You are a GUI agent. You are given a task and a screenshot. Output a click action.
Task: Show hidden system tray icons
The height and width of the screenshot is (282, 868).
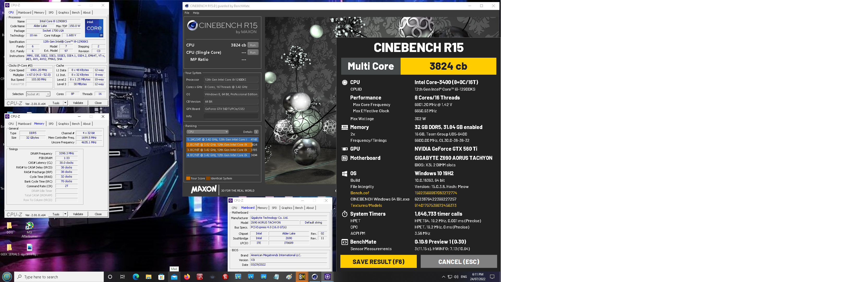pos(443,277)
